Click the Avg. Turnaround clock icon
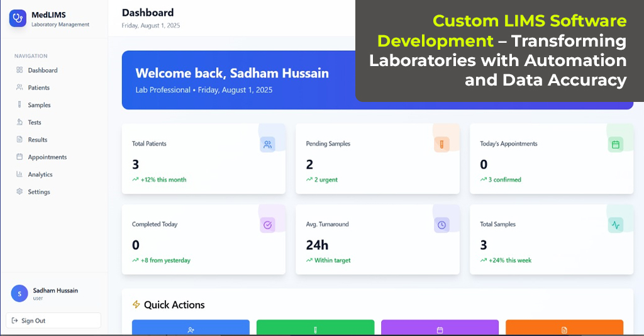Viewport: 644px width, 336px height. coord(441,225)
